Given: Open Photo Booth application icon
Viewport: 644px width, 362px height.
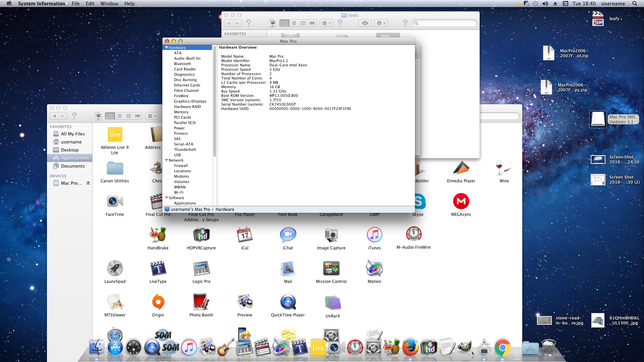Looking at the screenshot, I should (201, 302).
